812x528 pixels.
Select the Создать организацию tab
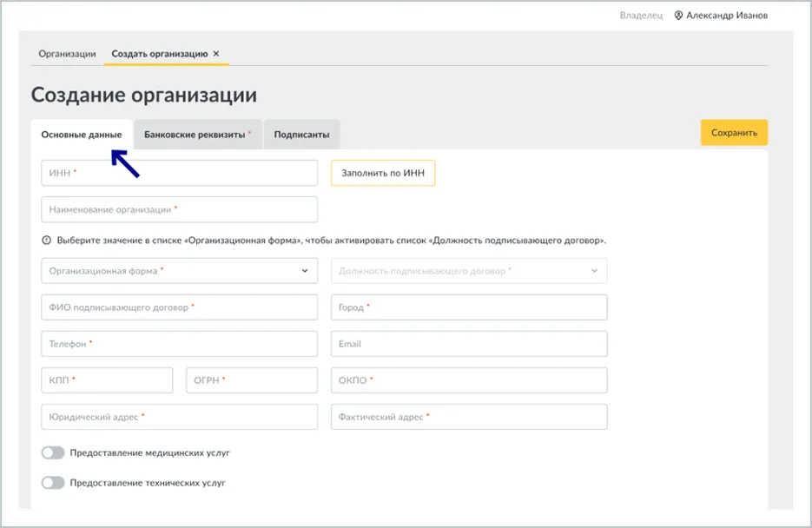(160, 54)
